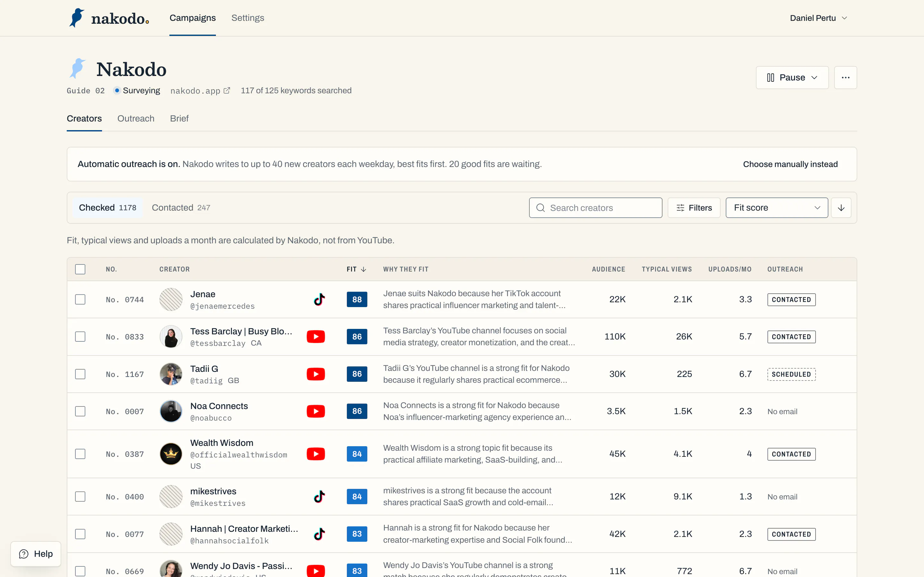This screenshot has height=577, width=924.
Task: Toggle the select-all checkbox in table header
Action: click(80, 269)
